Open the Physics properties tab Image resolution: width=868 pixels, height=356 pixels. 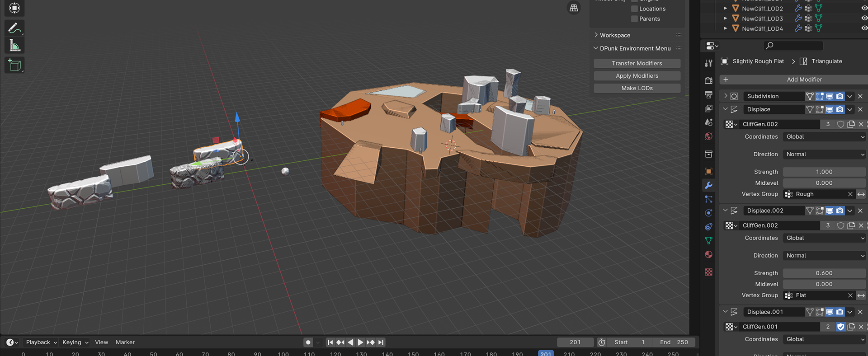click(708, 213)
